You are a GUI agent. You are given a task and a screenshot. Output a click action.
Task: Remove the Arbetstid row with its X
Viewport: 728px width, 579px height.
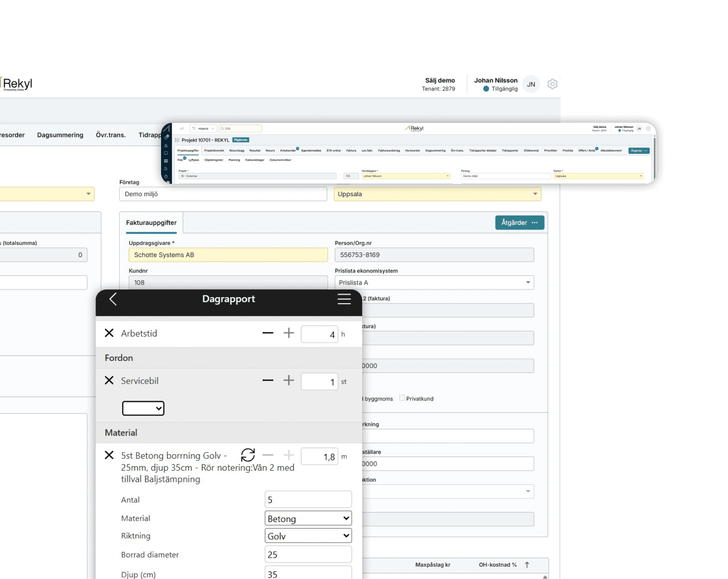pos(109,333)
